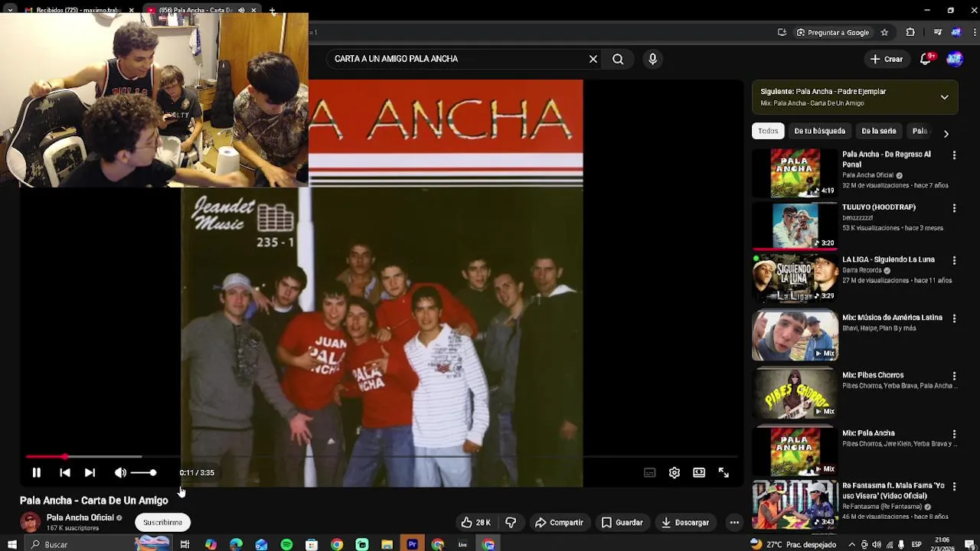
Task: Open Spotify from the taskbar
Action: (x=286, y=544)
